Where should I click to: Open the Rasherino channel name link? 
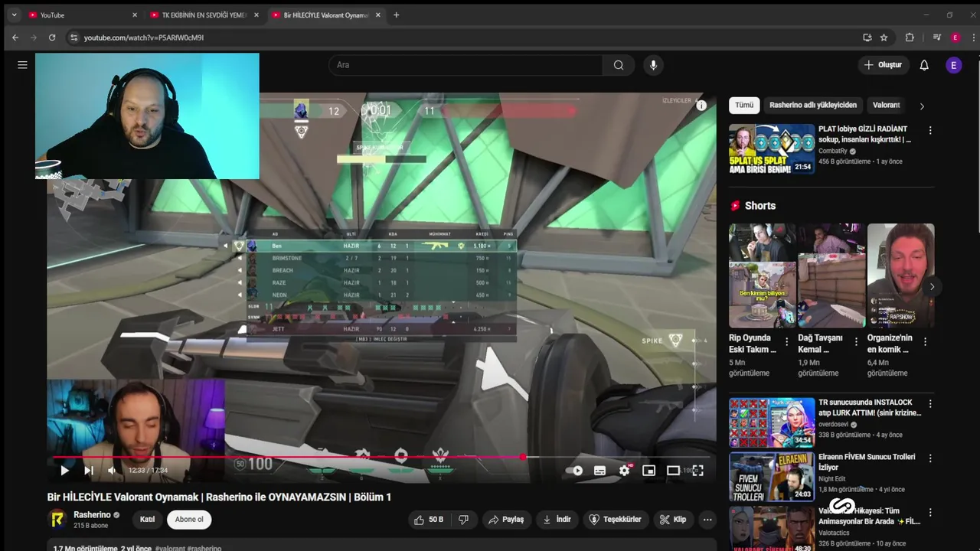click(92, 515)
